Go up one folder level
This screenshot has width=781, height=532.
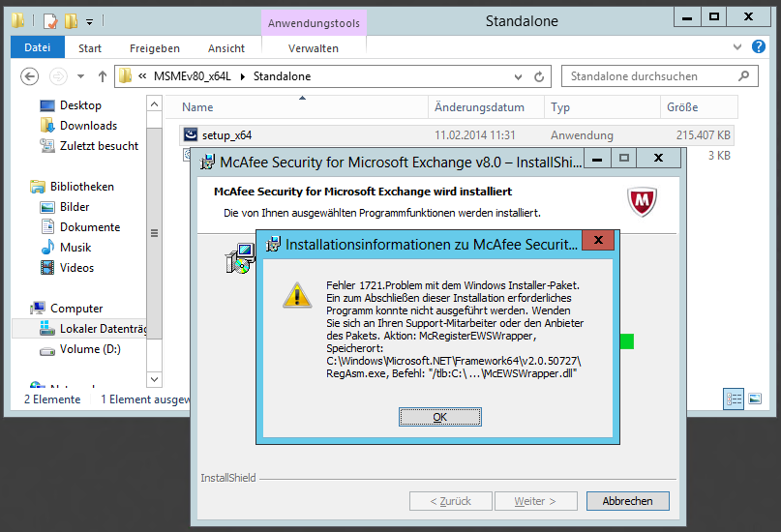click(x=103, y=76)
